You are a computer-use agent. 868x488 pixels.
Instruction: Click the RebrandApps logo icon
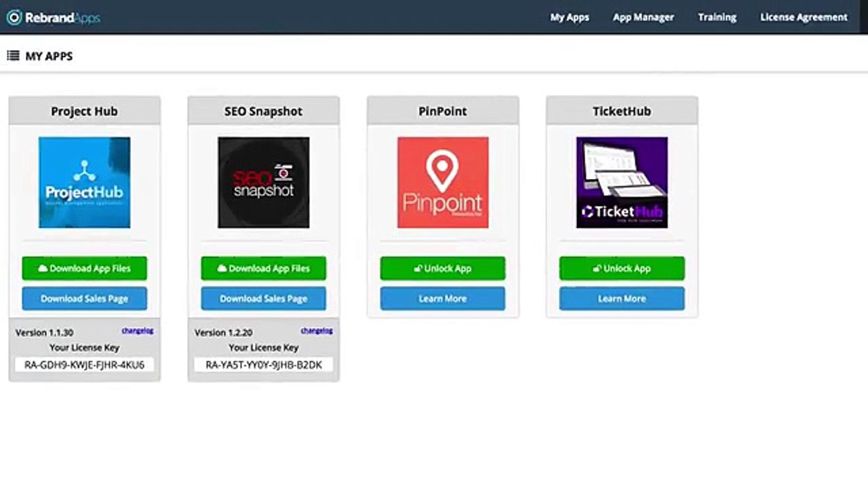(14, 18)
